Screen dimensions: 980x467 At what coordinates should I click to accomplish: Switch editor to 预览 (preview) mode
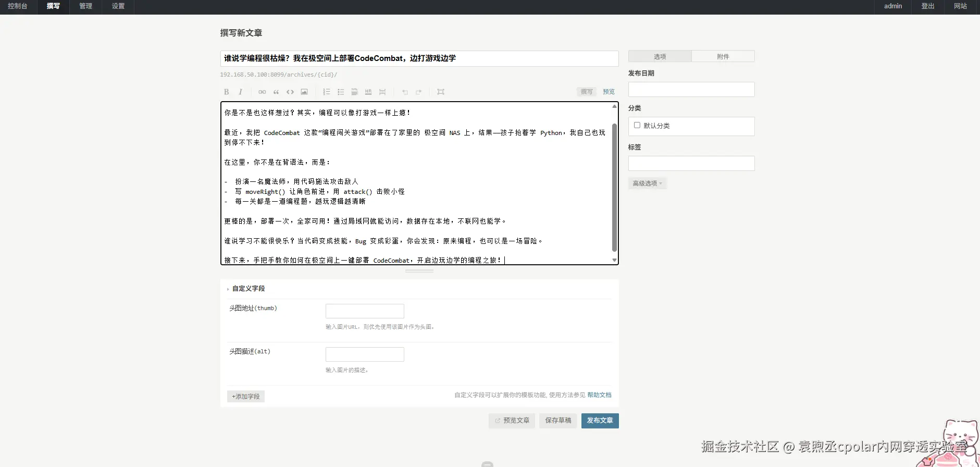tap(609, 92)
